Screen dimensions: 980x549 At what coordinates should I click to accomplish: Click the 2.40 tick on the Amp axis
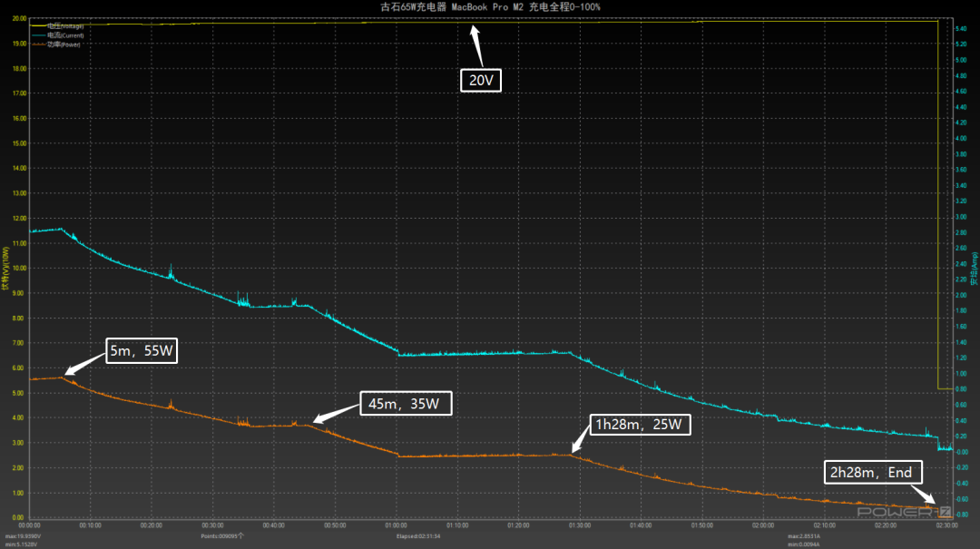point(961,264)
